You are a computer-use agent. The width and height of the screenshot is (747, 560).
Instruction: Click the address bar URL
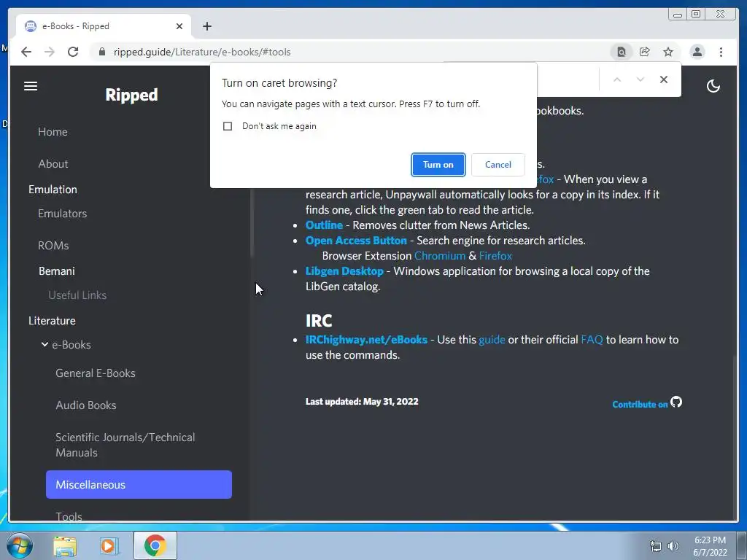(202, 52)
